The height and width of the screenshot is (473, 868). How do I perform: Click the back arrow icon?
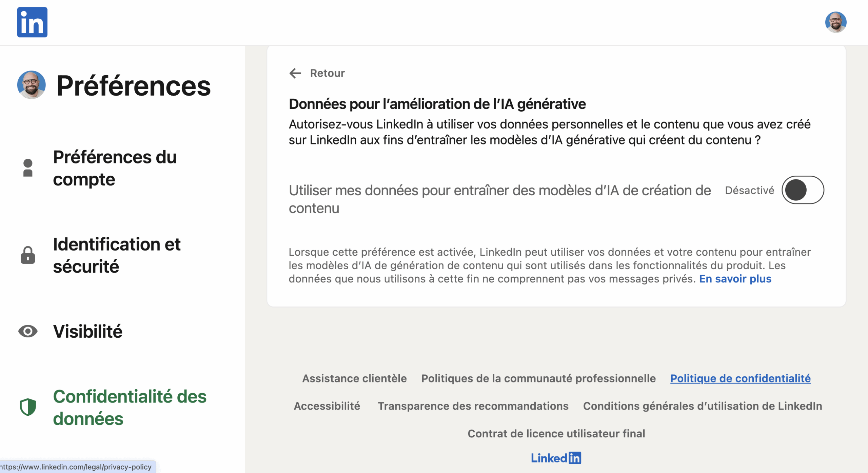pos(295,73)
